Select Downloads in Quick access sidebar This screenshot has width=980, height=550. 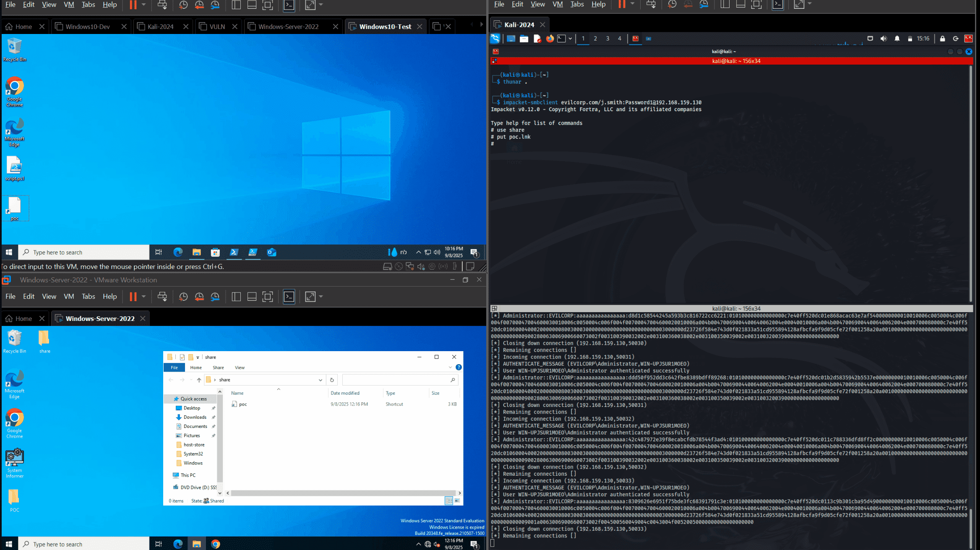coord(195,417)
